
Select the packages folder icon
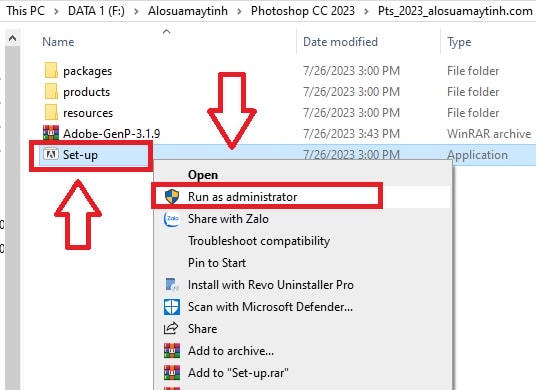pyautogui.click(x=51, y=70)
